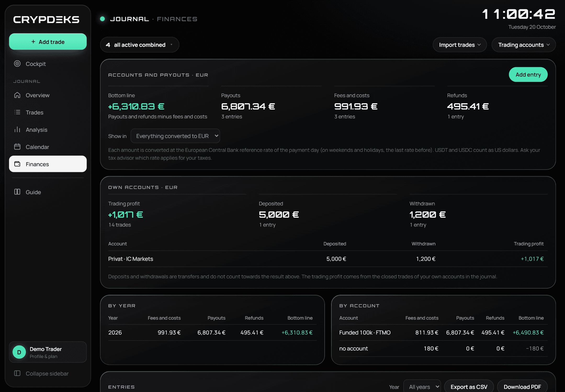This screenshot has height=392, width=565.
Task: Click the no account row
Action: tap(443, 348)
